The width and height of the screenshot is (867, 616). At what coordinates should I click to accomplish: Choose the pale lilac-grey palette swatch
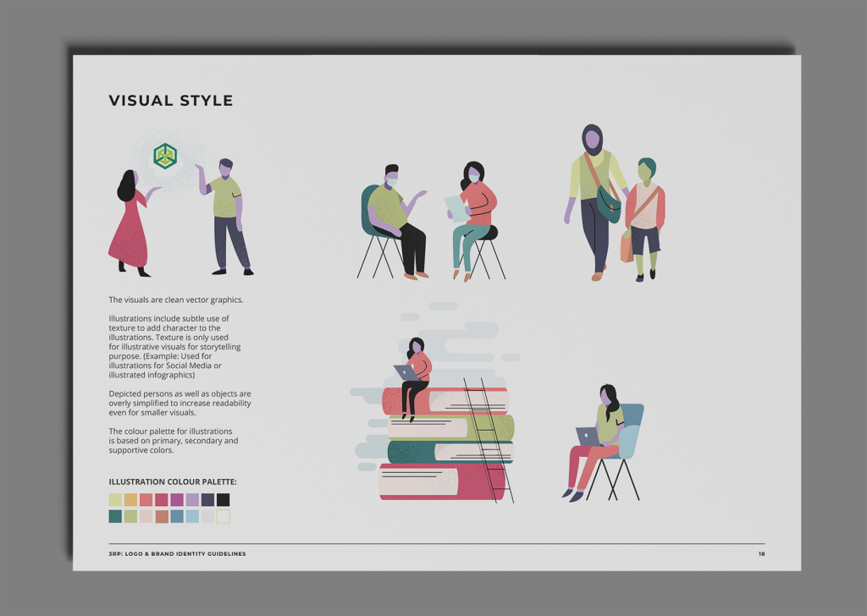point(207,516)
